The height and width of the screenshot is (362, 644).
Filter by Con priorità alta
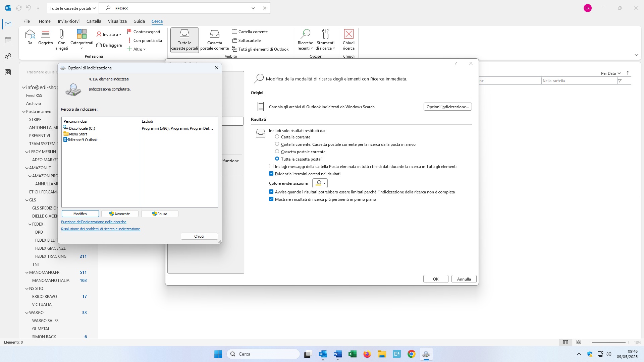click(145, 40)
